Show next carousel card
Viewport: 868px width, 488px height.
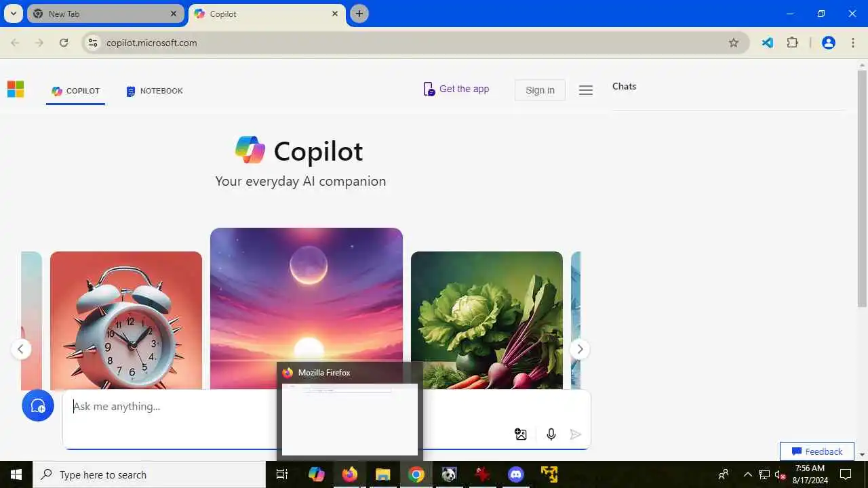pos(580,349)
